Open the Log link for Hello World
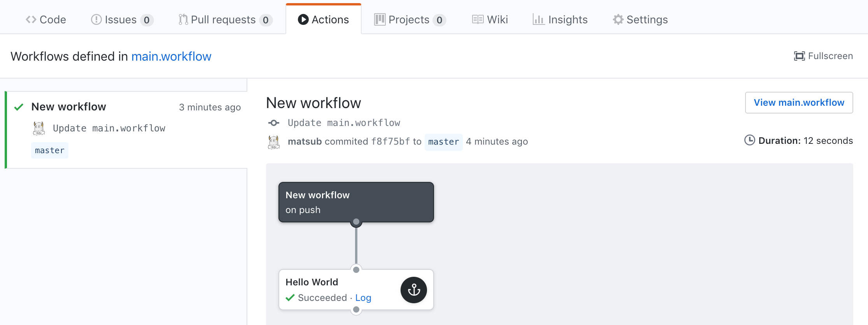868x325 pixels. pyautogui.click(x=363, y=298)
